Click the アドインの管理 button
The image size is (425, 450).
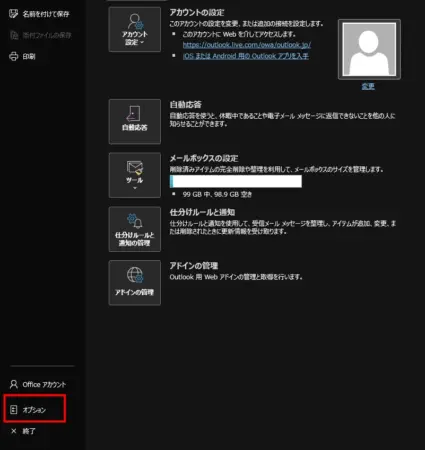[x=135, y=283]
